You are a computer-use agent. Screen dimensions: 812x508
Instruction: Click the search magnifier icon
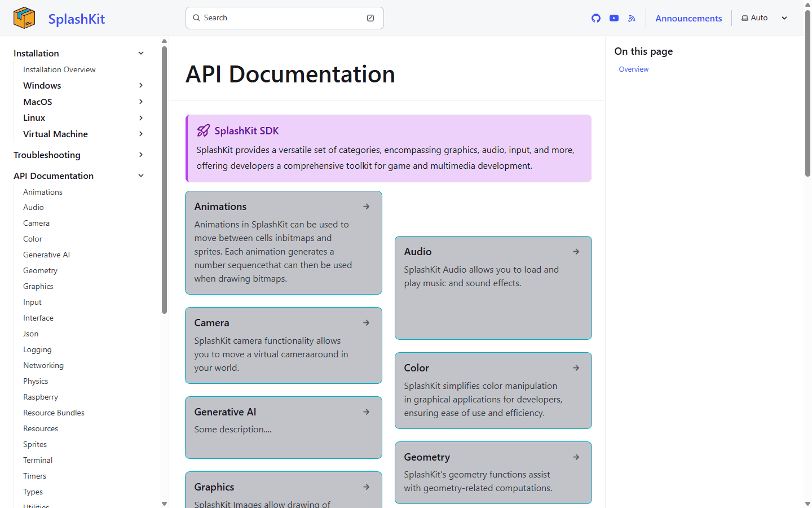[195, 17]
